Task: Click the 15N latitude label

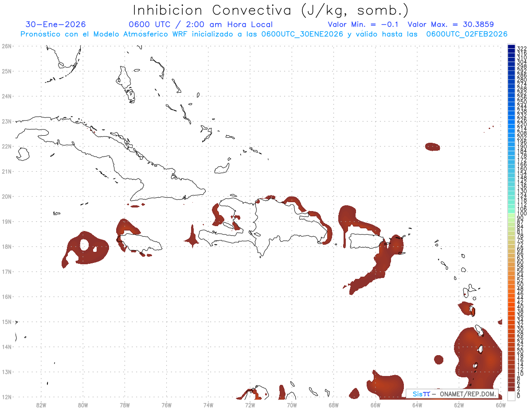Action: (x=7, y=322)
